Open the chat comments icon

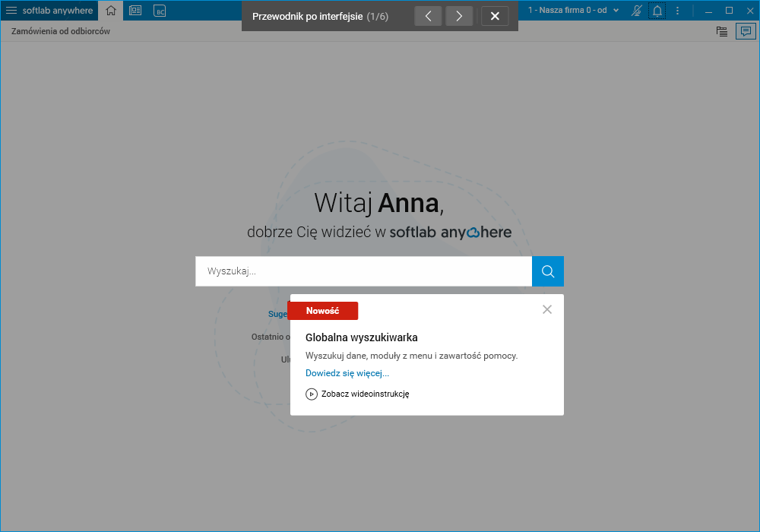point(746,31)
